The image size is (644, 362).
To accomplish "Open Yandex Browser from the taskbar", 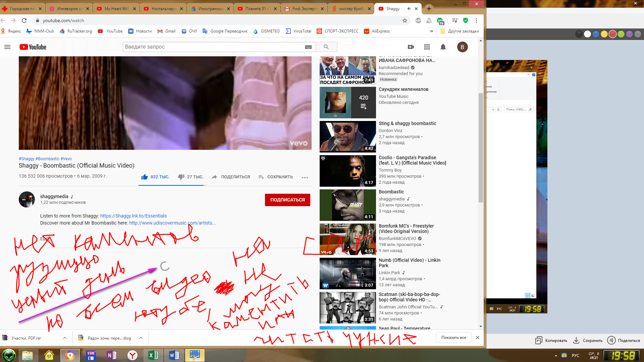I will click(x=132, y=355).
